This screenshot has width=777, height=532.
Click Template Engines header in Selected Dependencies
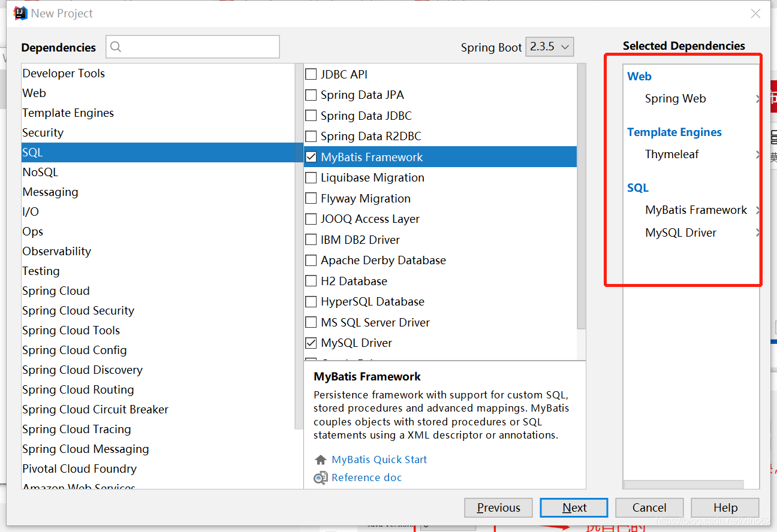(x=674, y=132)
